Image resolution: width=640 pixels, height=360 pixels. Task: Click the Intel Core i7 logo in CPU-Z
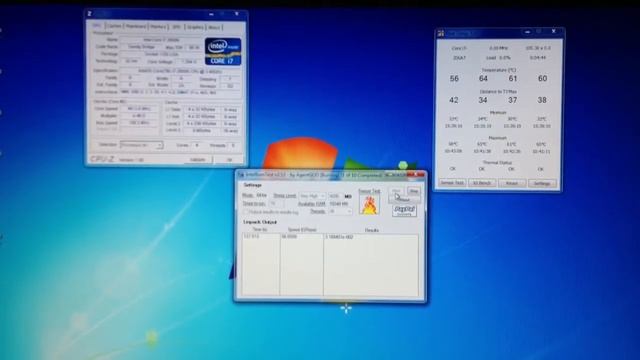coord(223,51)
